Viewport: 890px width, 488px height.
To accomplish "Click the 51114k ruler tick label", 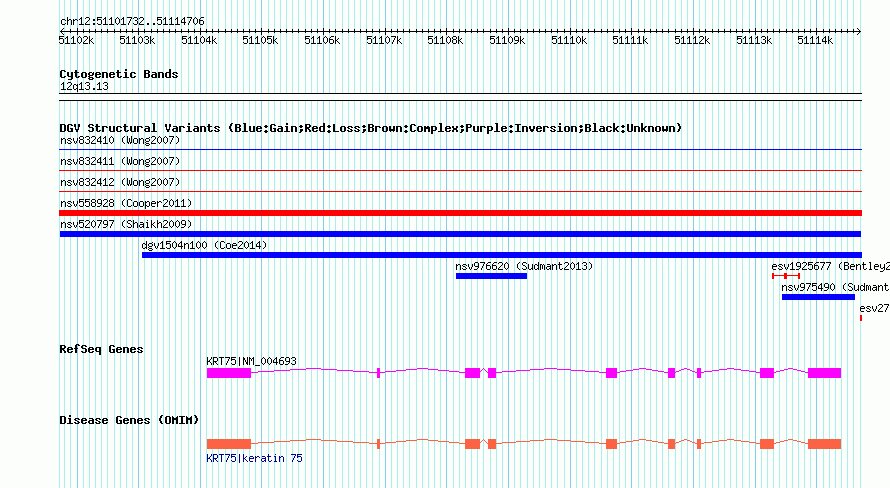I will [x=816, y=40].
